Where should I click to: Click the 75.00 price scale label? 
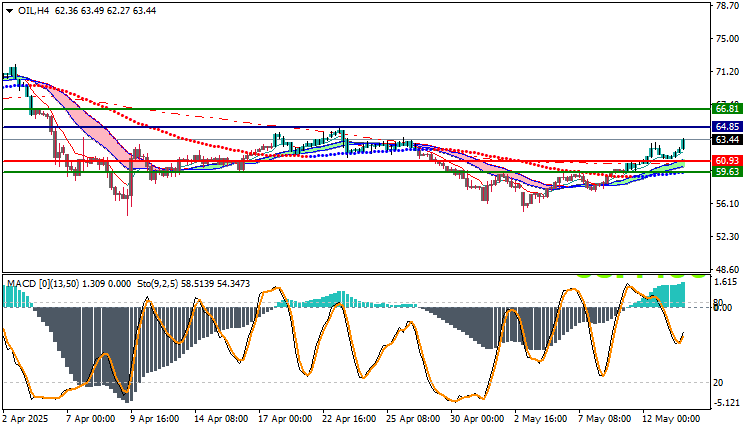click(x=728, y=39)
